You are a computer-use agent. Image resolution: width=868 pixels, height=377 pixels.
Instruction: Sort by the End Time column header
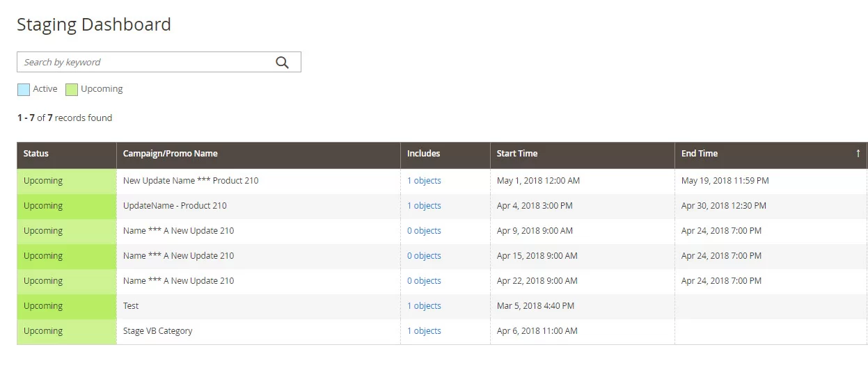click(x=771, y=155)
